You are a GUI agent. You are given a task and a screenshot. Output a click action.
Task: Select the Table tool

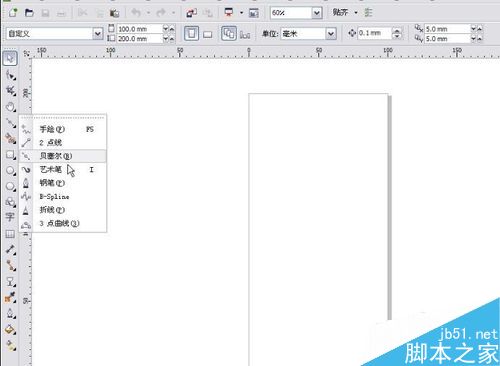pos(10,234)
